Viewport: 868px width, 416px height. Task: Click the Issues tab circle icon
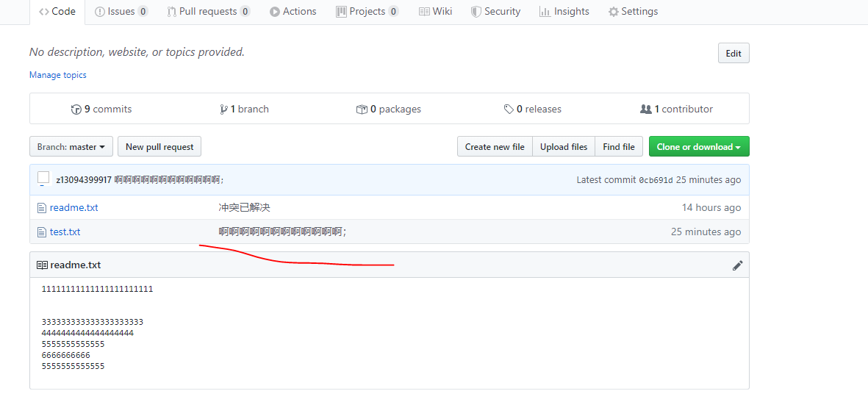pos(100,12)
